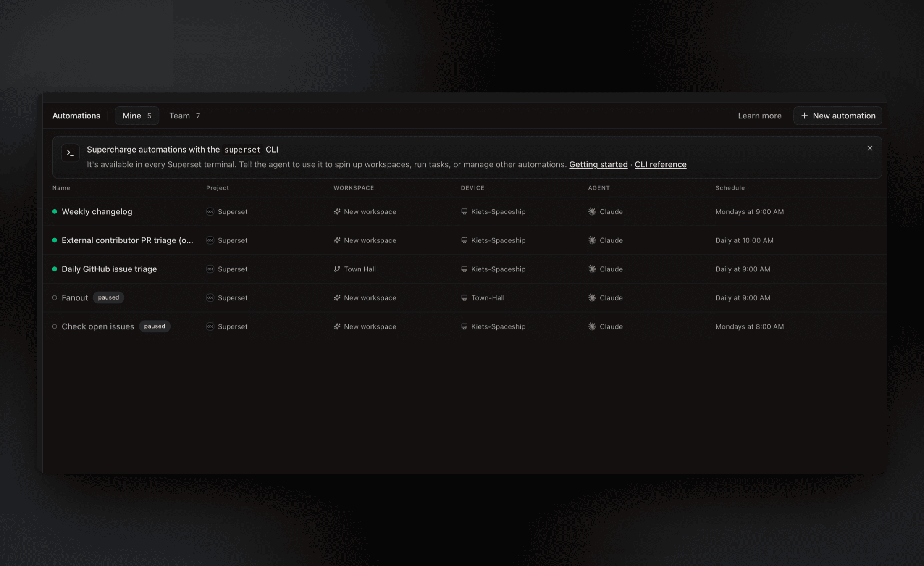
Task: Click the Claude agent icon in Check open issues row
Action: 592,326
